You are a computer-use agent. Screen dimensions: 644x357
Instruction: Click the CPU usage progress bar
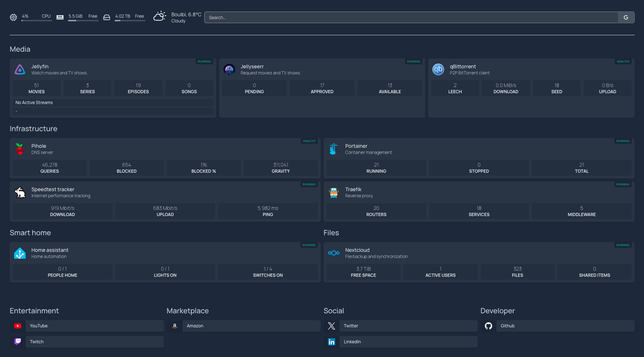tap(37, 21)
